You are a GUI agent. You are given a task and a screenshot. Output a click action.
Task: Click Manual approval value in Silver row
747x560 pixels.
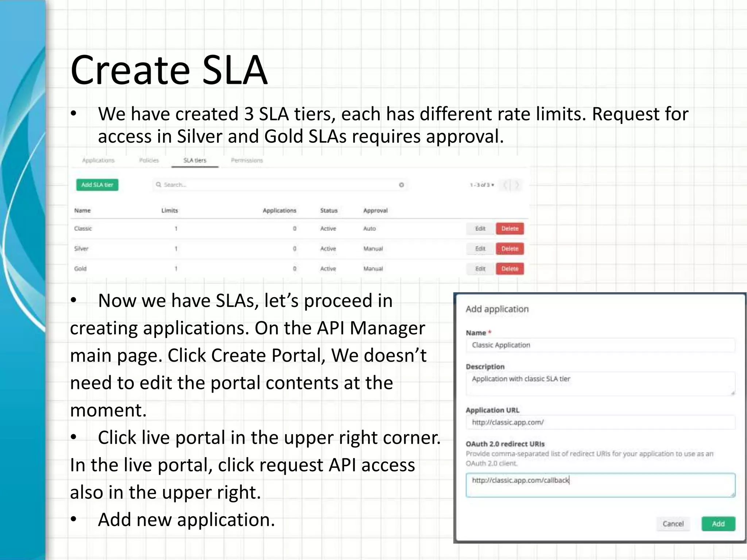click(x=373, y=249)
